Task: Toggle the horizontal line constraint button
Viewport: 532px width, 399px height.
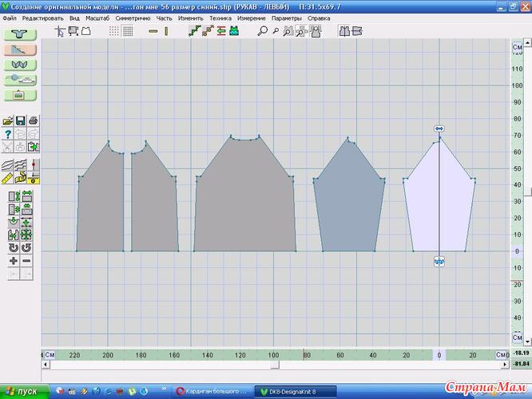Action: [153, 31]
